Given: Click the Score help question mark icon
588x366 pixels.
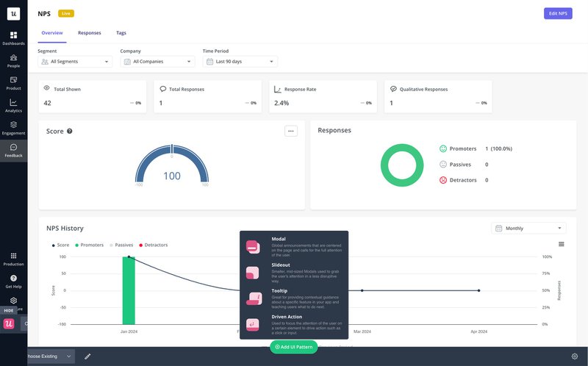Looking at the screenshot, I should pyautogui.click(x=70, y=131).
